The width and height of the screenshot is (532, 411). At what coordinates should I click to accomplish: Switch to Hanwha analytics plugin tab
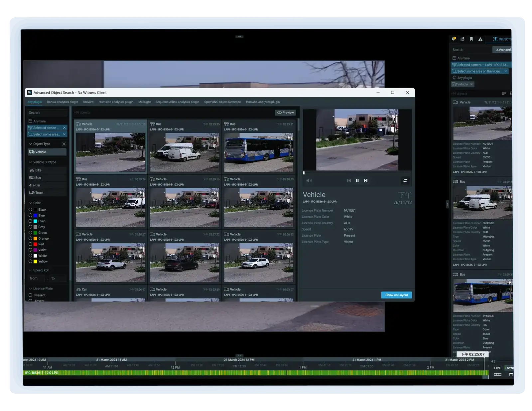(263, 102)
